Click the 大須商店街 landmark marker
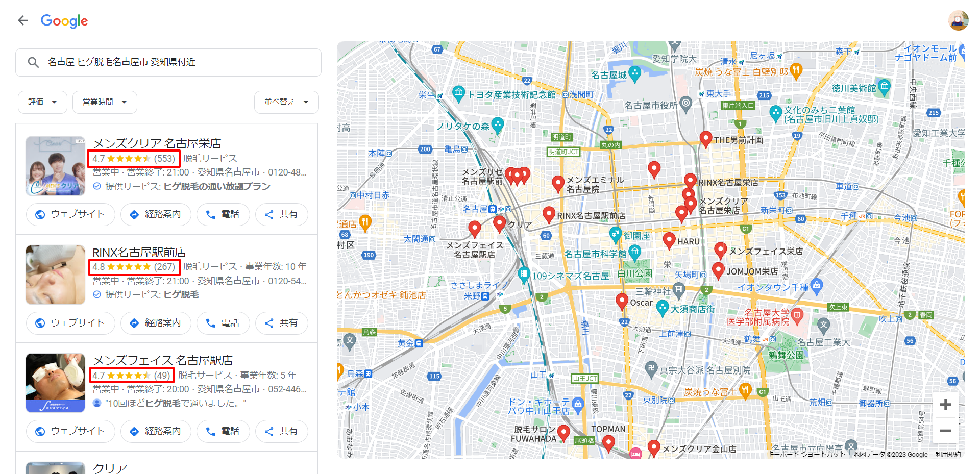980x474 pixels. (x=663, y=308)
